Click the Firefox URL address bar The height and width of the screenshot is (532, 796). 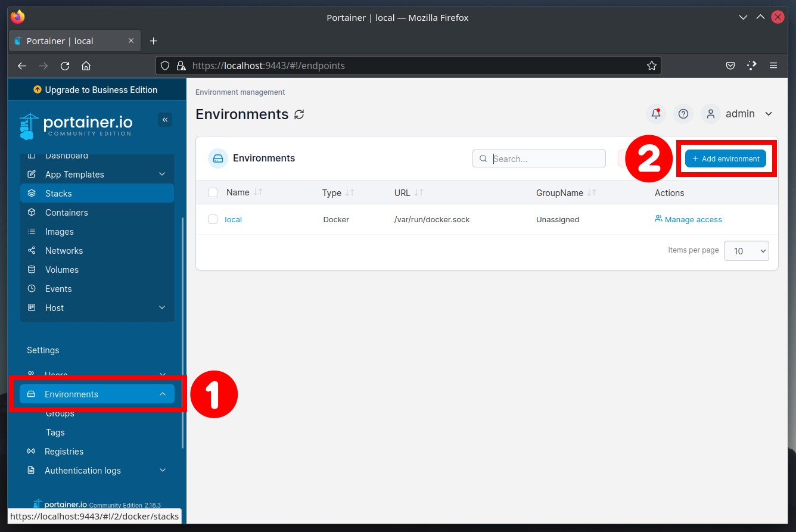click(x=408, y=66)
